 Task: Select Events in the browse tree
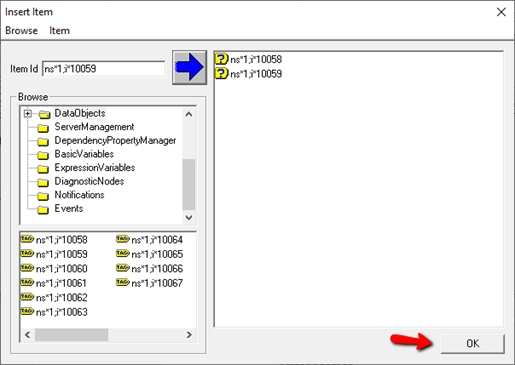[x=69, y=208]
